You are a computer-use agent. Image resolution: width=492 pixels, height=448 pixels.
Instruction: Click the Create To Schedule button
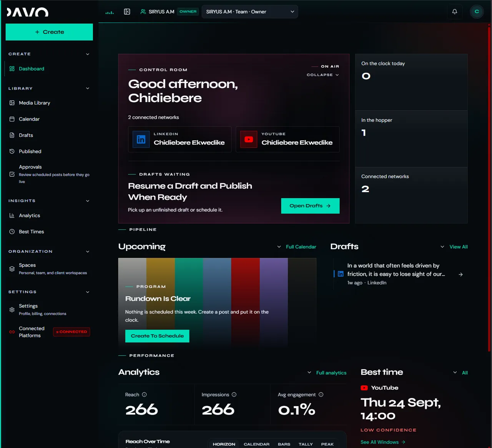coord(157,336)
